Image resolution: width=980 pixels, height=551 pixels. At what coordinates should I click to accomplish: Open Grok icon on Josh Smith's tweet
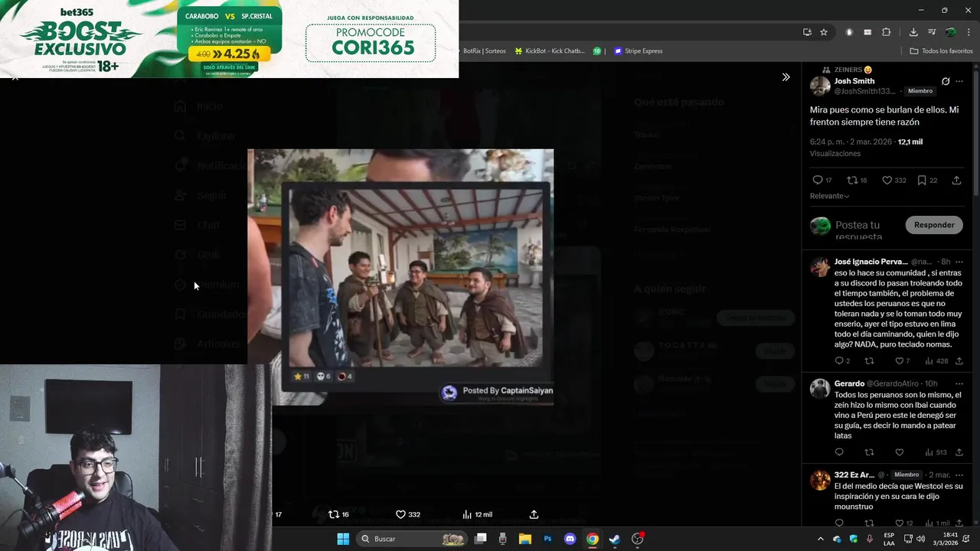point(946,81)
